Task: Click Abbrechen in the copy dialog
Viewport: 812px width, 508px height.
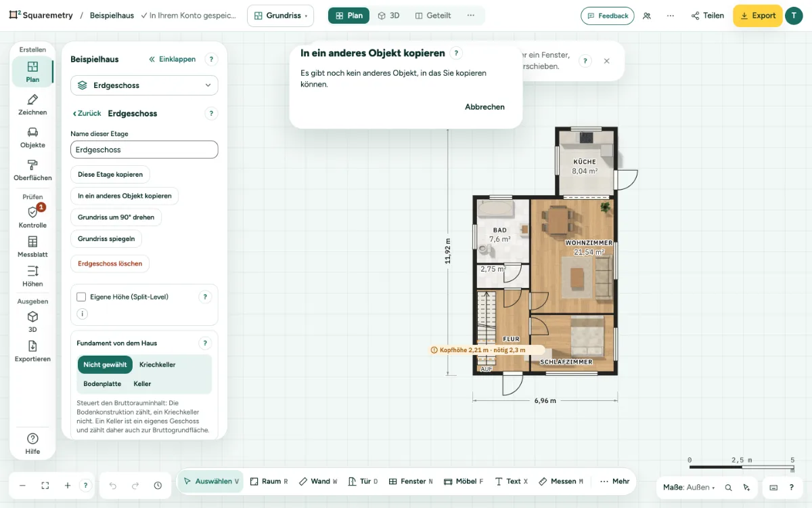Action: (484, 107)
